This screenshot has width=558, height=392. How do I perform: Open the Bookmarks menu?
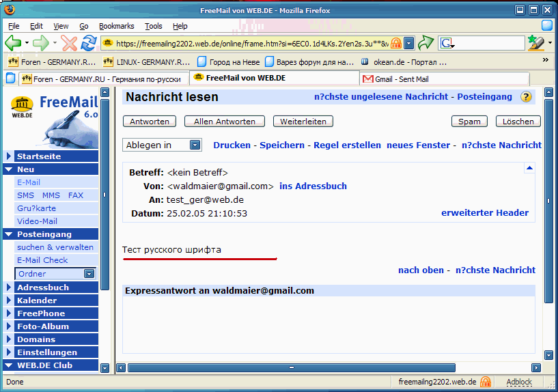coord(116,26)
